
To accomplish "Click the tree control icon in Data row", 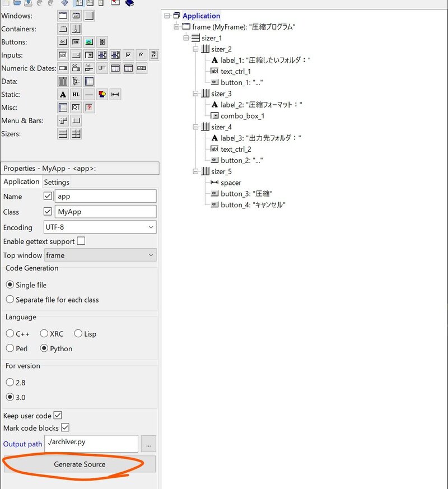I will [76, 81].
